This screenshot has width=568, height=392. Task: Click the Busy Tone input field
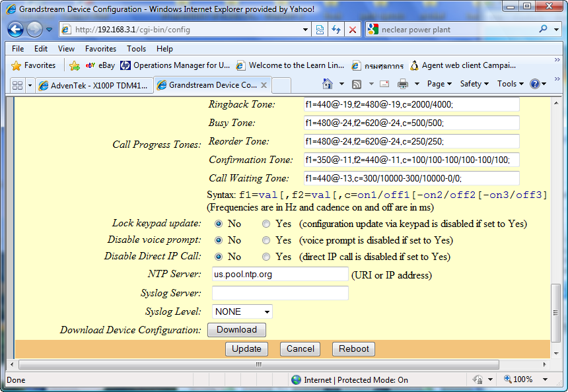click(411, 123)
